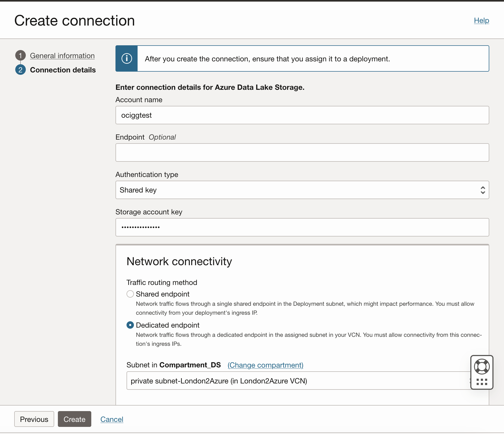The height and width of the screenshot is (434, 504).
Task: Go to the General information step
Action: pyautogui.click(x=62, y=56)
